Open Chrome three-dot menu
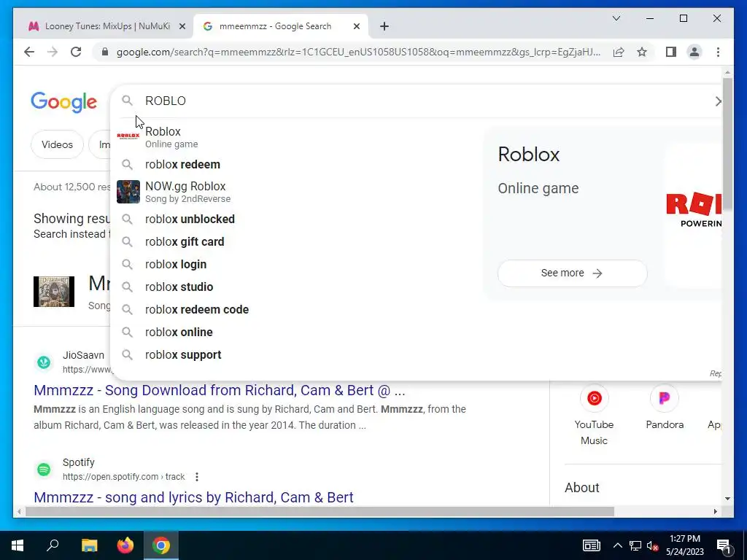Image resolution: width=747 pixels, height=560 pixels. pos(718,52)
